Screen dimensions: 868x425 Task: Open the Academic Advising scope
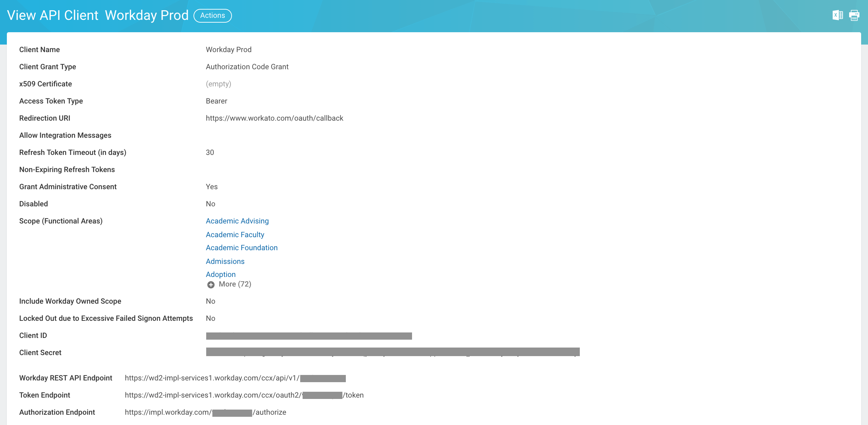pyautogui.click(x=237, y=221)
